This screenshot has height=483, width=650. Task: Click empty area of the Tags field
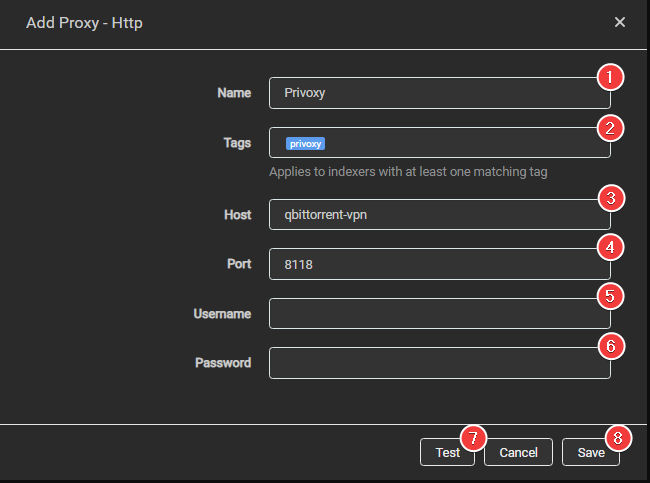click(x=460, y=143)
